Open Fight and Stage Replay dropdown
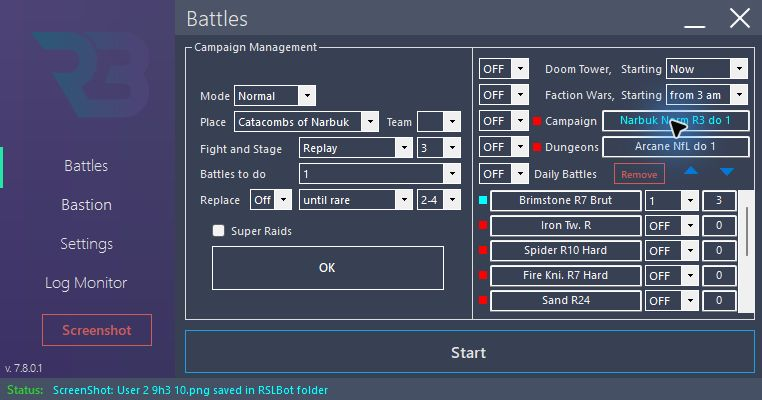This screenshot has width=762, height=400. click(356, 148)
